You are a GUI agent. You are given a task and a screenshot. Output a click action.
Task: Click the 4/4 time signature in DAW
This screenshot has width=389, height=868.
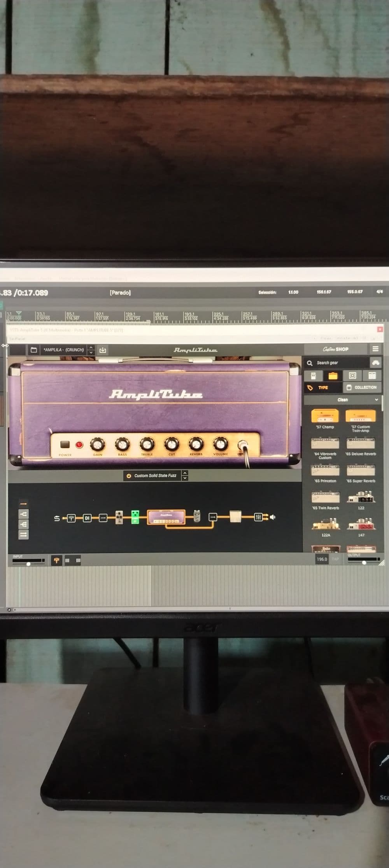point(380,292)
